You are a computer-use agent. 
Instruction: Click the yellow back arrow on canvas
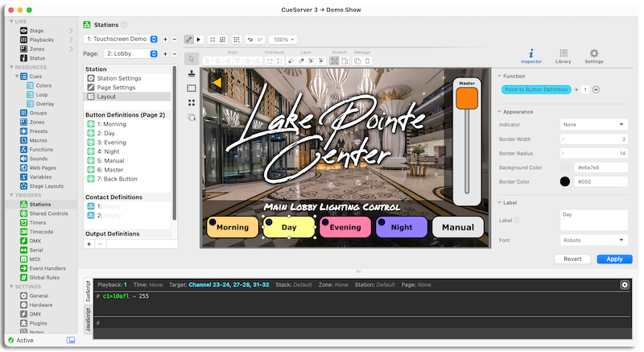(217, 82)
